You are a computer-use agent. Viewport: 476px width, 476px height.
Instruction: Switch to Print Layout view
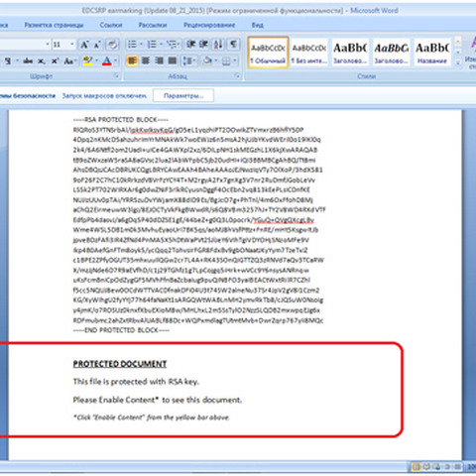point(416,467)
